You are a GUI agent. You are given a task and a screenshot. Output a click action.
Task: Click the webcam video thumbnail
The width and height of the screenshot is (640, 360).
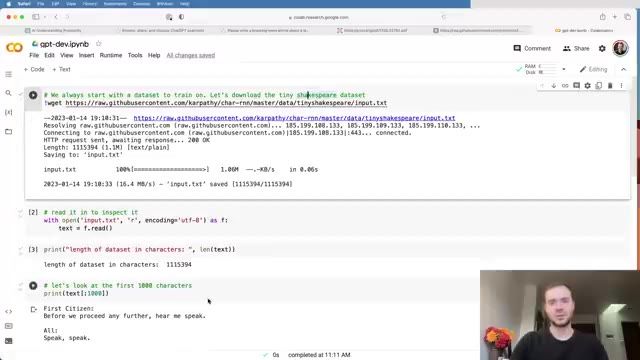[560, 315]
